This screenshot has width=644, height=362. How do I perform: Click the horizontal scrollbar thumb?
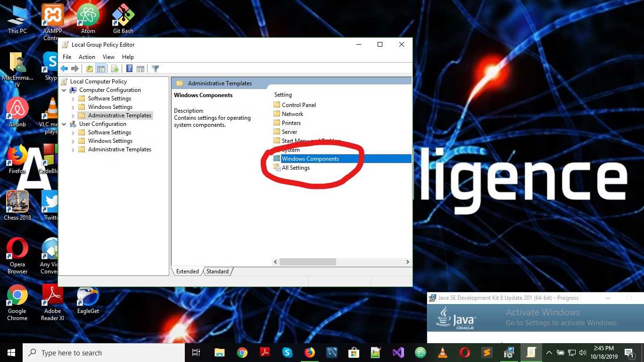coord(307,262)
